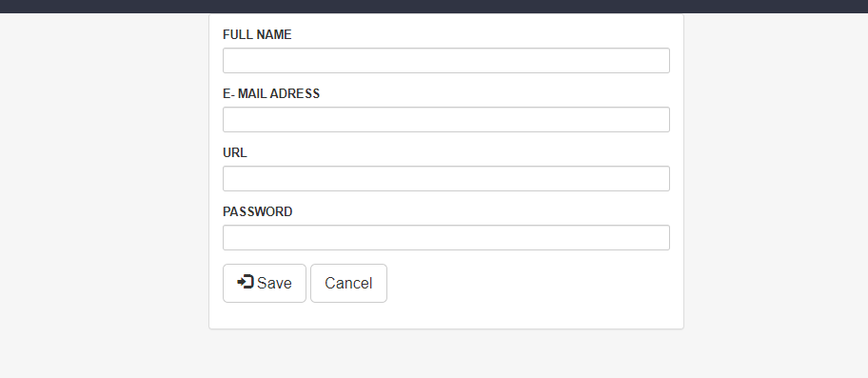Activate the URL input field

pos(446,179)
